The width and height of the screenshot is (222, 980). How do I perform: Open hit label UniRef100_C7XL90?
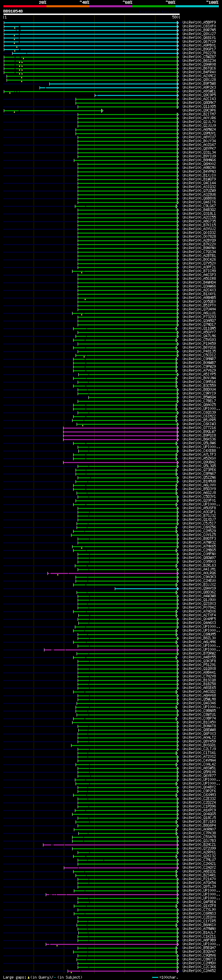pyautogui.click(x=199, y=910)
